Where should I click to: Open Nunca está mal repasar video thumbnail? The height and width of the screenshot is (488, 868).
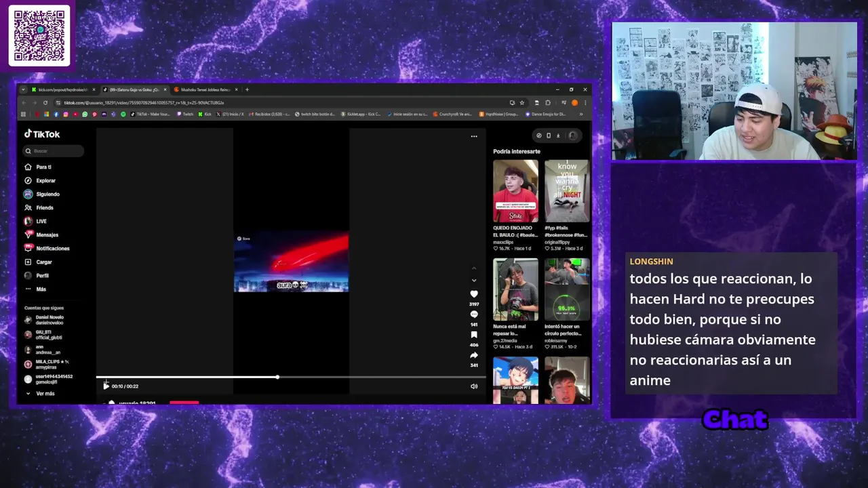point(515,289)
